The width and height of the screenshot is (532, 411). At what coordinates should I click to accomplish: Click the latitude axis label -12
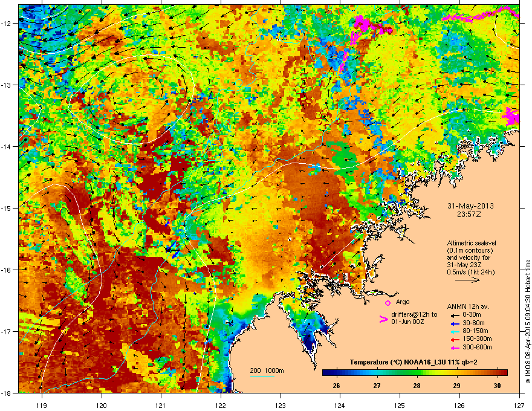tap(6, 24)
